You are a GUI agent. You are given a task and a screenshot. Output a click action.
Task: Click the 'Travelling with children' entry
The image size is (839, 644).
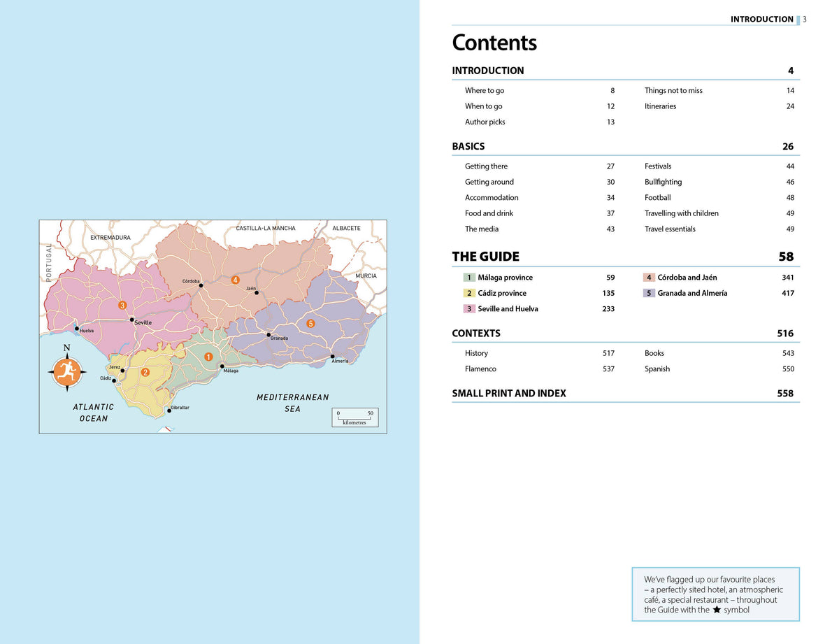click(x=682, y=213)
